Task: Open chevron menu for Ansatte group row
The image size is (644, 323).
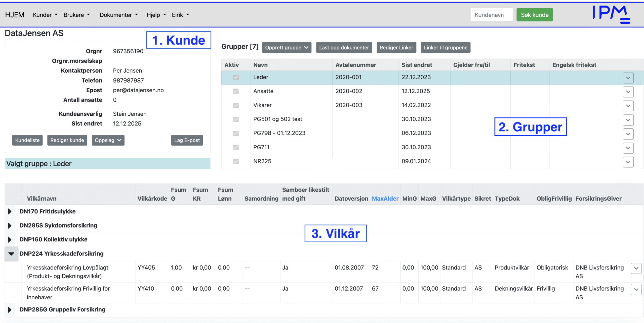Action: click(x=628, y=92)
